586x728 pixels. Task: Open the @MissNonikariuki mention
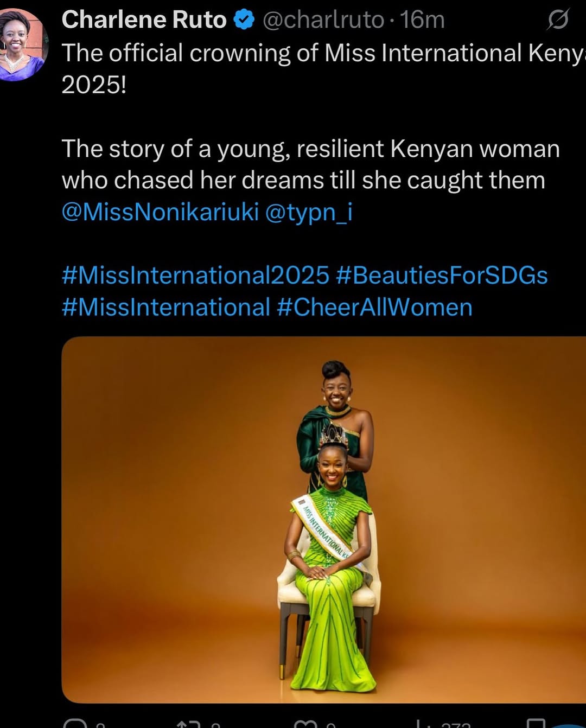160,212
